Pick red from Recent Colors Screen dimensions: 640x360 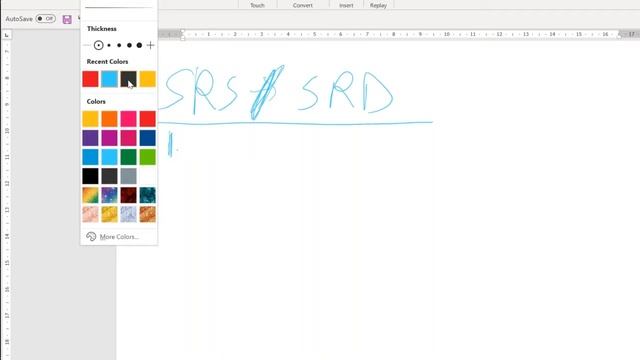tap(90, 79)
